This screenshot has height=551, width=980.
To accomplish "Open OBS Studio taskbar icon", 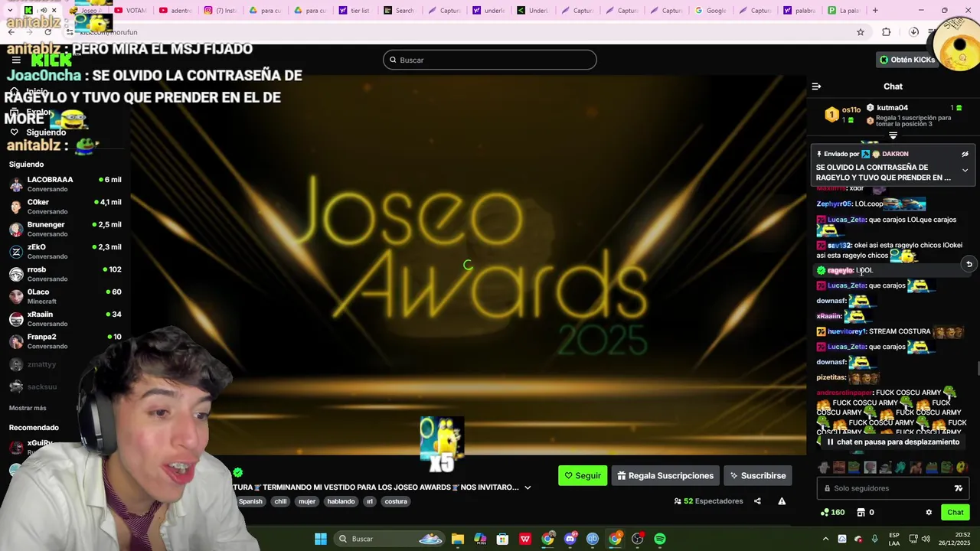I will [637, 539].
